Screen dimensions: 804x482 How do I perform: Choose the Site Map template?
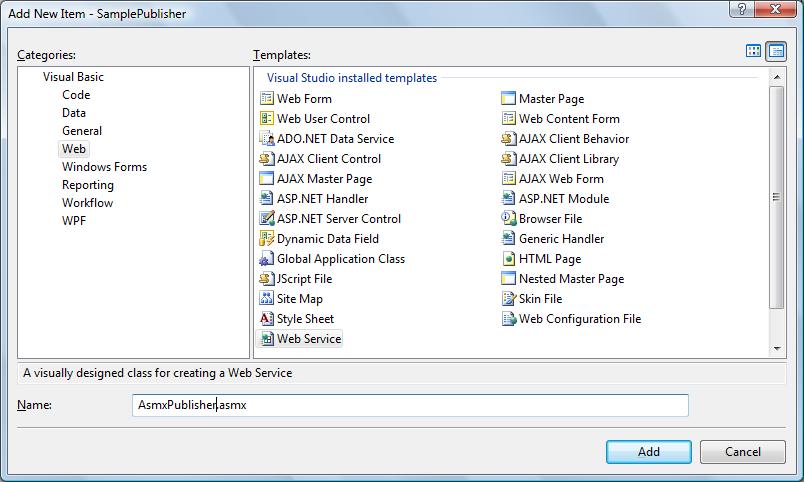click(x=299, y=299)
